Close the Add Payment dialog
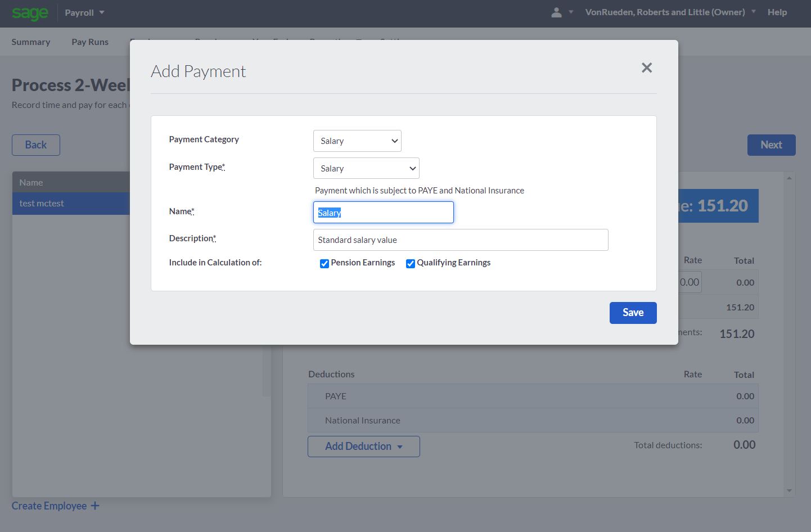 (647, 68)
